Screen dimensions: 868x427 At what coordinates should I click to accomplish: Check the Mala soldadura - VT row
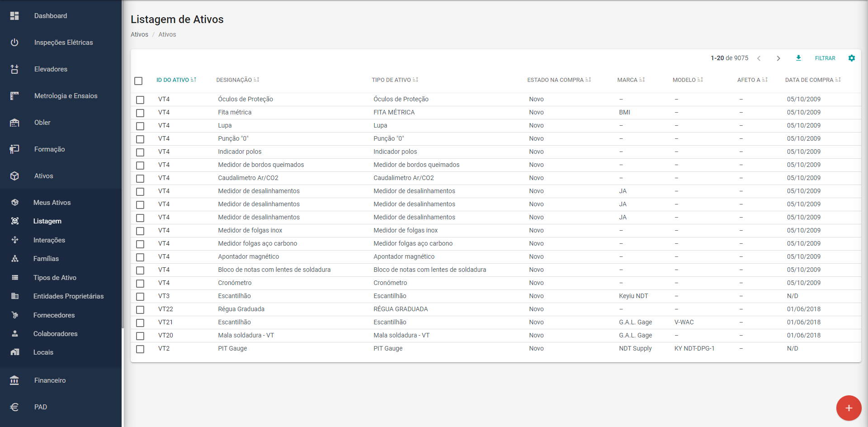[140, 336]
